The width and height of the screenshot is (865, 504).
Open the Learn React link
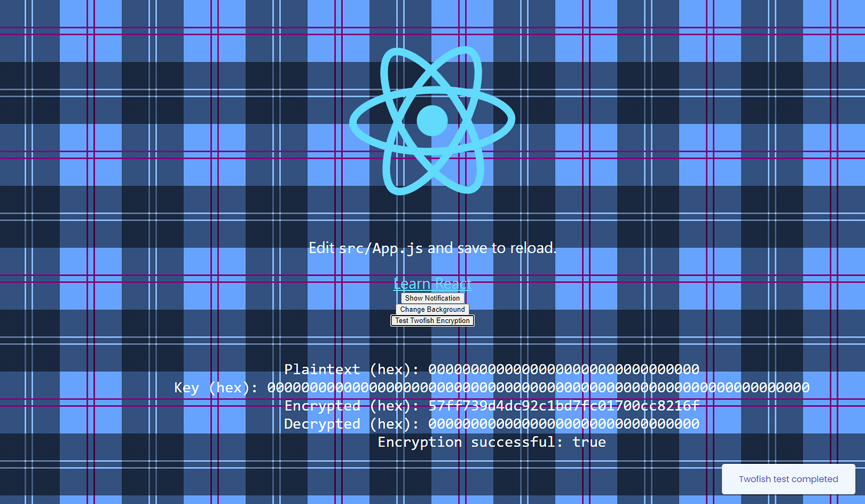[432, 283]
